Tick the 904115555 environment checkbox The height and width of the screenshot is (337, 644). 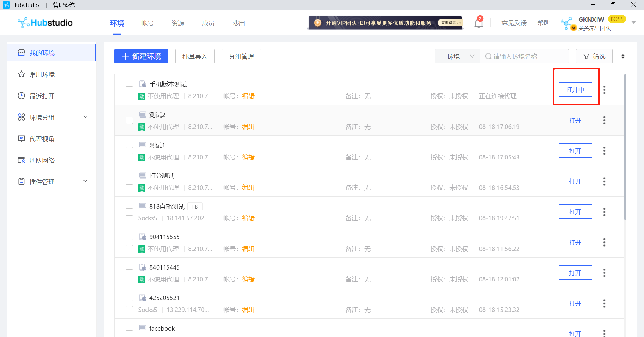pos(129,242)
